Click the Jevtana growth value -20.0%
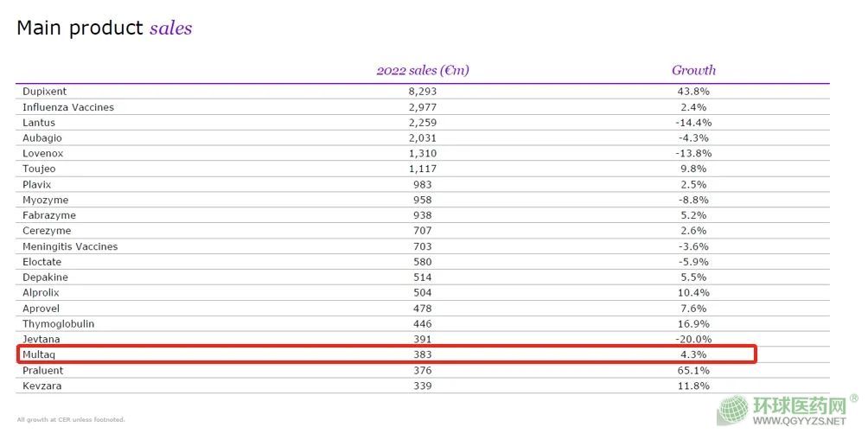The height and width of the screenshot is (440, 868). (692, 340)
